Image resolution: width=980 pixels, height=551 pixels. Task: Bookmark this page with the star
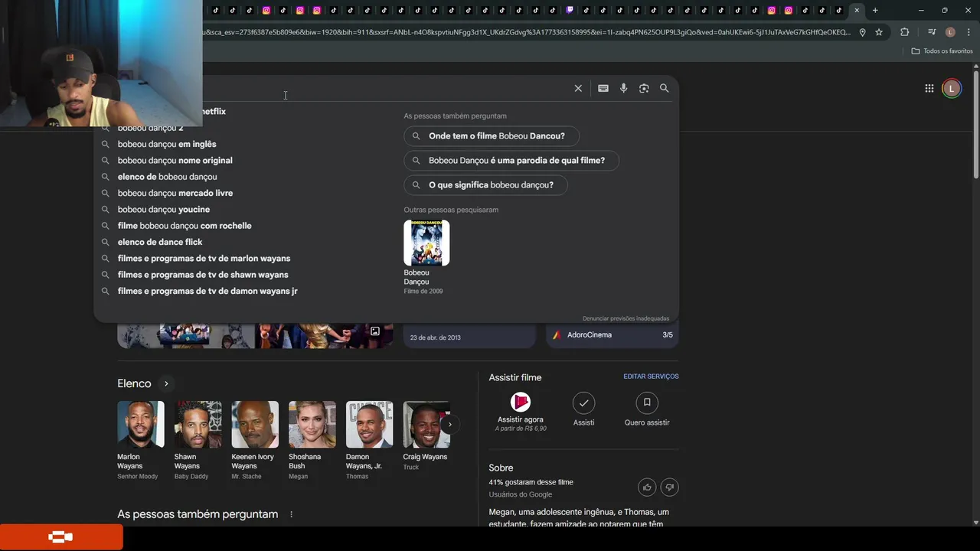click(x=879, y=32)
